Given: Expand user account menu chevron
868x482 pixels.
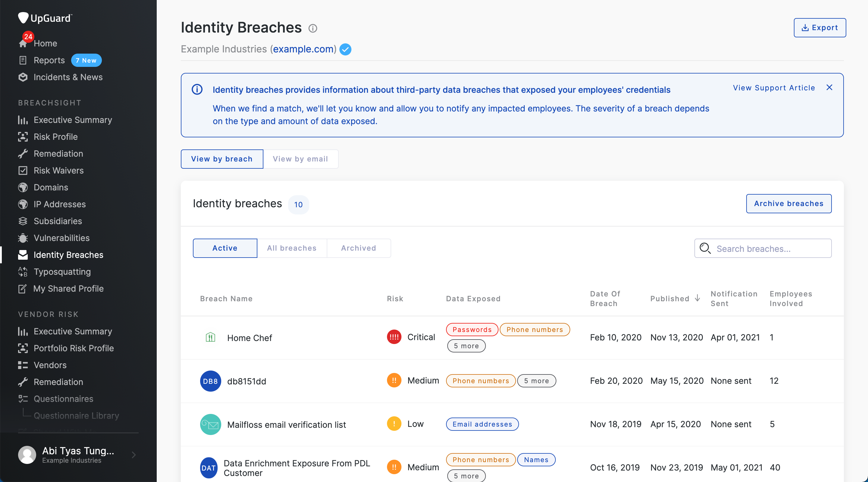Looking at the screenshot, I should tap(134, 455).
